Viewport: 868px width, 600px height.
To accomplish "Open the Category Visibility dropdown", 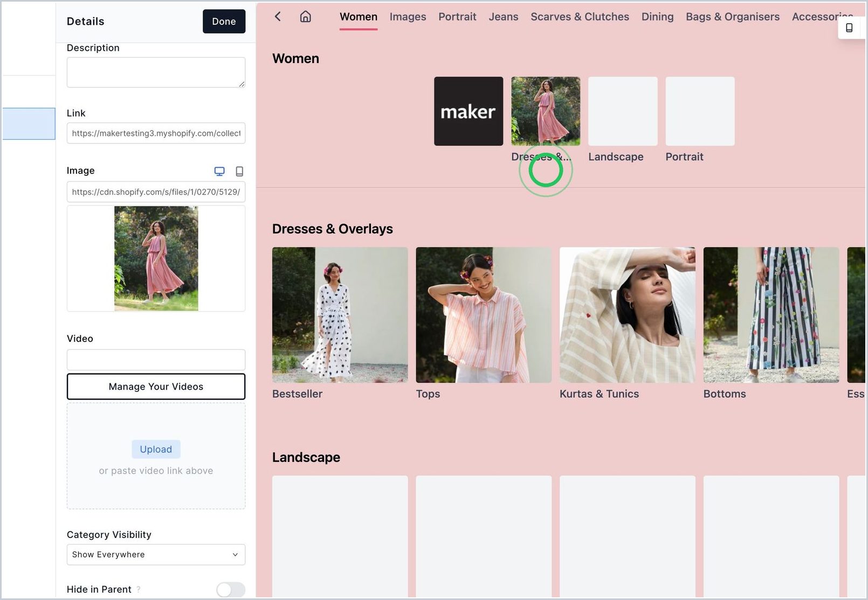I will (x=156, y=555).
